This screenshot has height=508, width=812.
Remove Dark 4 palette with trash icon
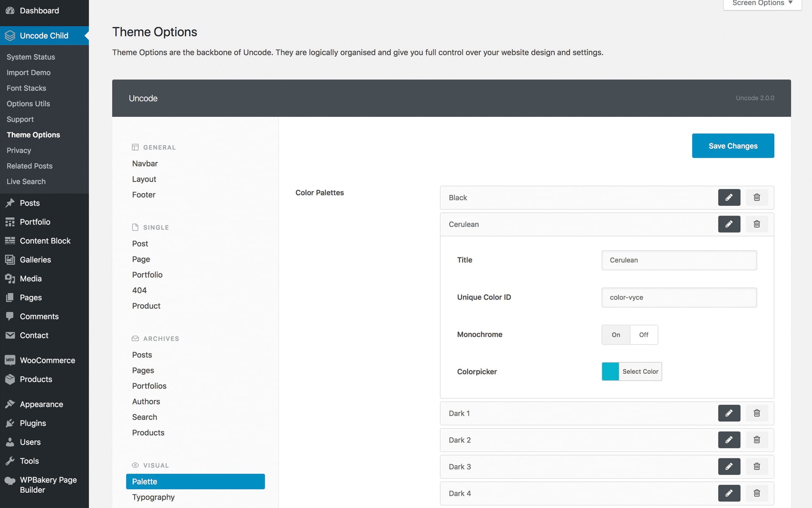pyautogui.click(x=757, y=493)
